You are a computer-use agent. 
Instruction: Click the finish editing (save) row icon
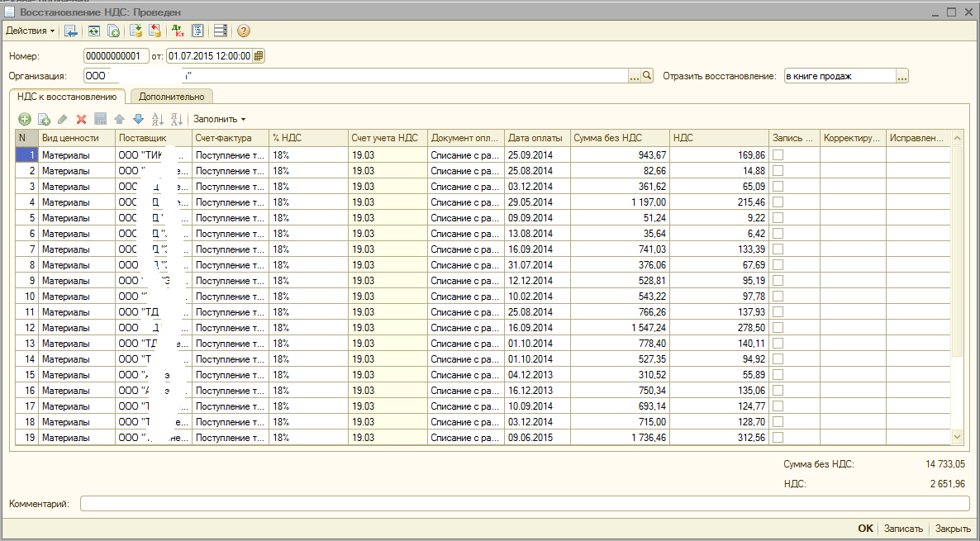click(x=100, y=119)
